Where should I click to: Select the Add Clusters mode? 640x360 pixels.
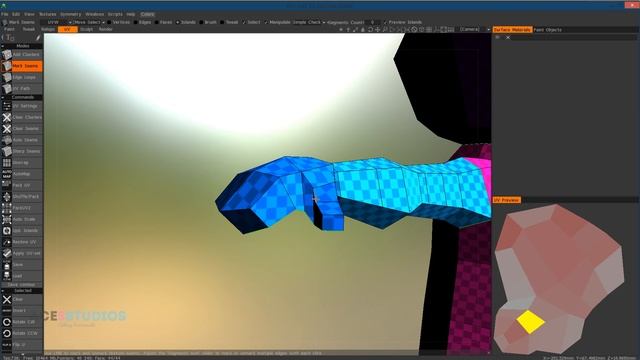(22, 54)
